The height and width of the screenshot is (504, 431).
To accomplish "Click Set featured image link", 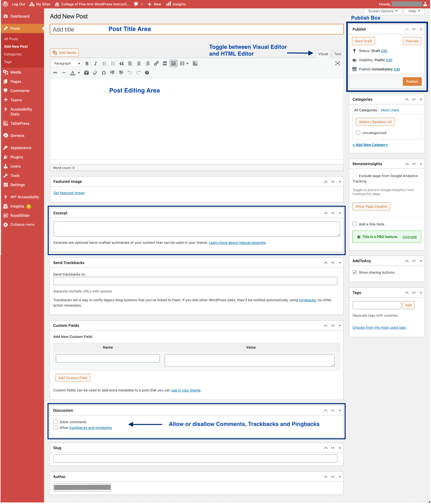I will 69,193.
